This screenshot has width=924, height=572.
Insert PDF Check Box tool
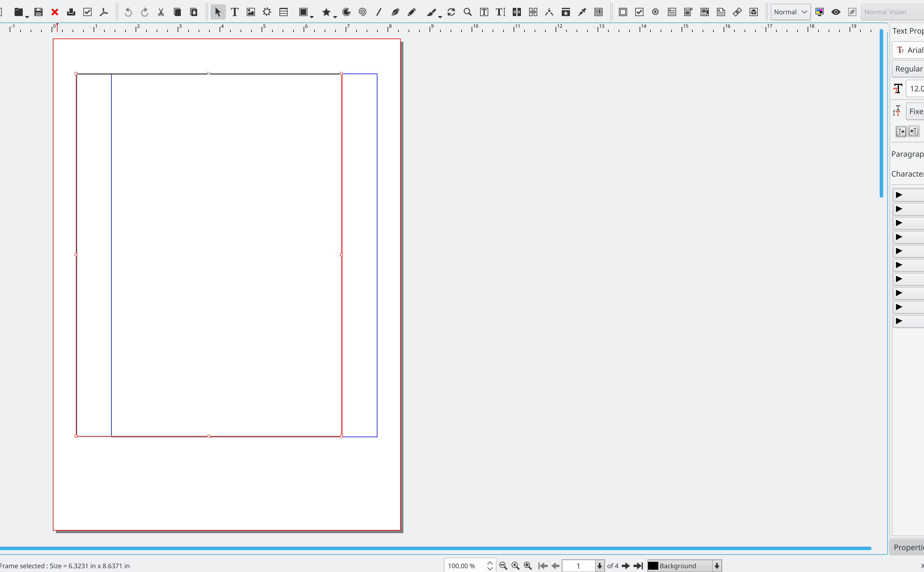pyautogui.click(x=639, y=12)
